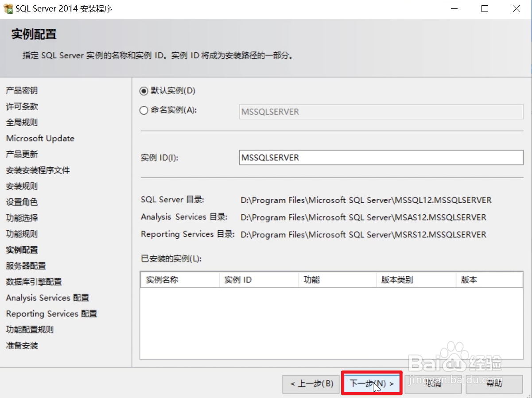Screen dimensions: 532x398
Task: Select 产品更新 from the sidebar
Action: 21,154
